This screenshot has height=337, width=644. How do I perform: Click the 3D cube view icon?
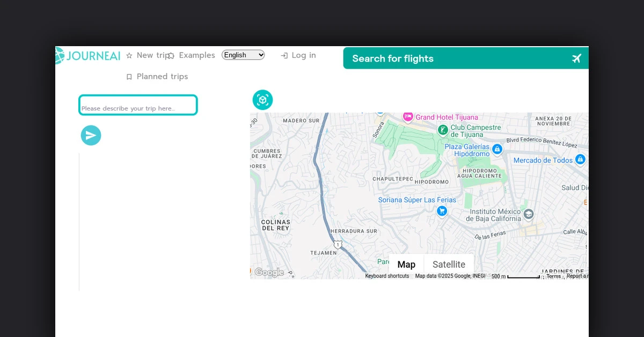pos(262,100)
